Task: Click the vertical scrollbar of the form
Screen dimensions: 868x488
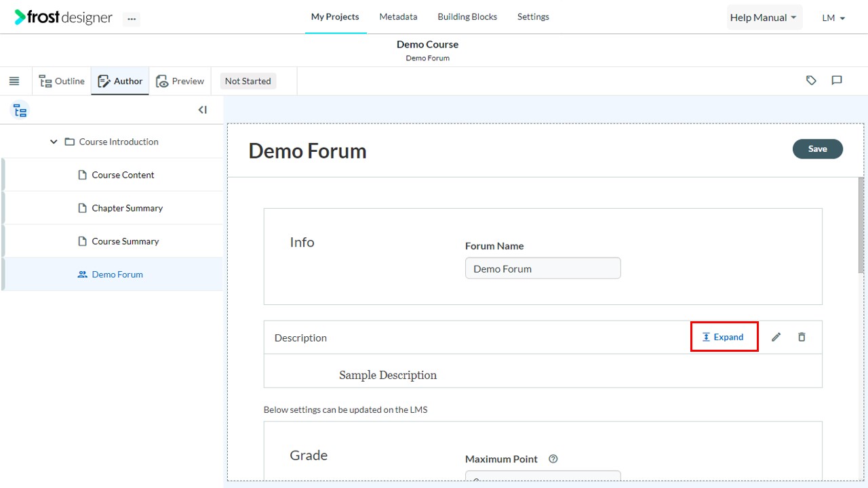Action: coord(861,226)
